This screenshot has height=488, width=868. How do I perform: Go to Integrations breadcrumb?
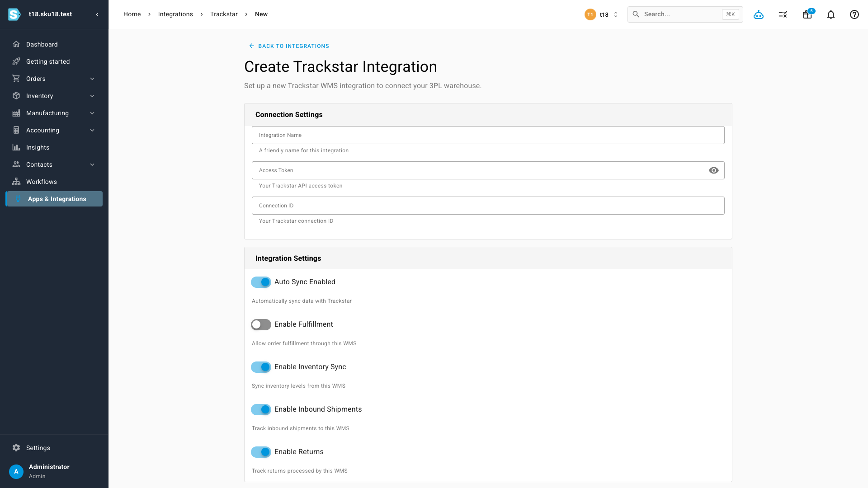tap(175, 14)
